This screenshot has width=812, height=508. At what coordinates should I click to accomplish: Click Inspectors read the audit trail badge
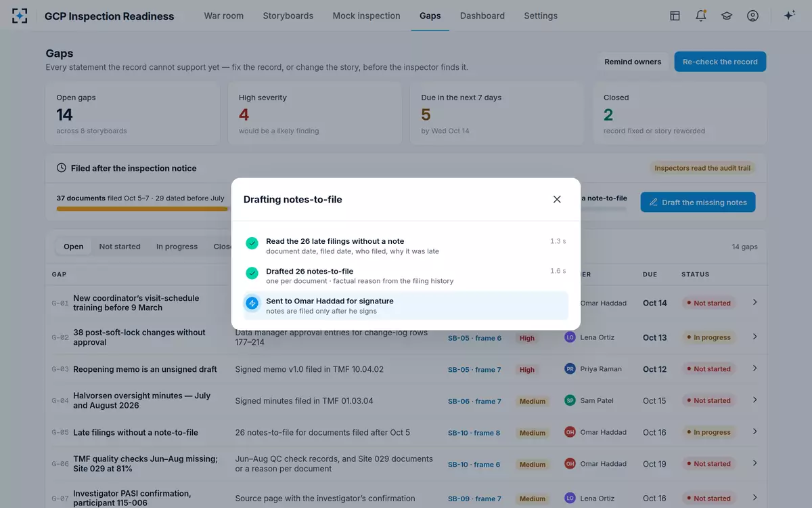(x=702, y=168)
